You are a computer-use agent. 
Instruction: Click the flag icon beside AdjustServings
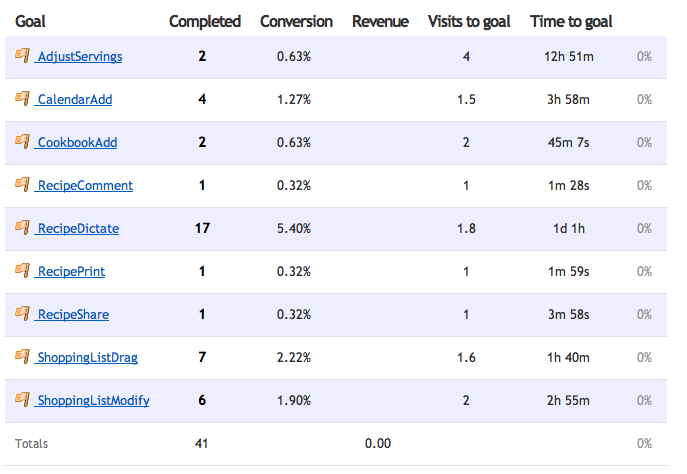[22, 56]
